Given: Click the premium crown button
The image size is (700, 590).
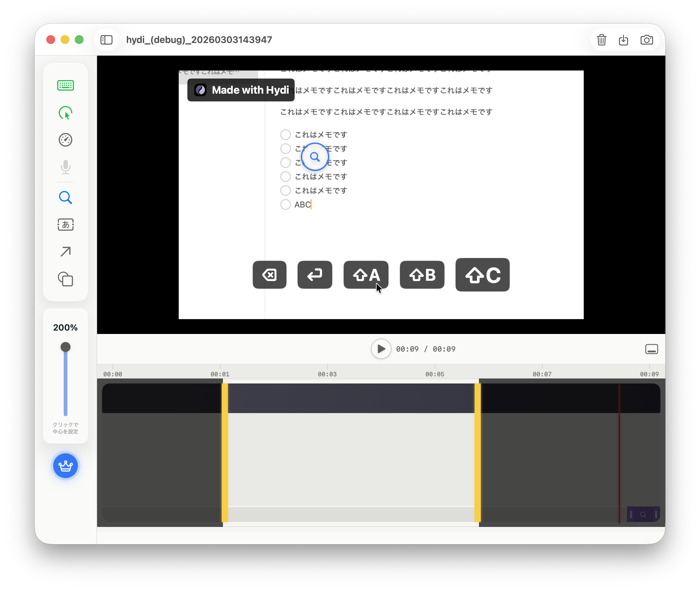Looking at the screenshot, I should [66, 466].
